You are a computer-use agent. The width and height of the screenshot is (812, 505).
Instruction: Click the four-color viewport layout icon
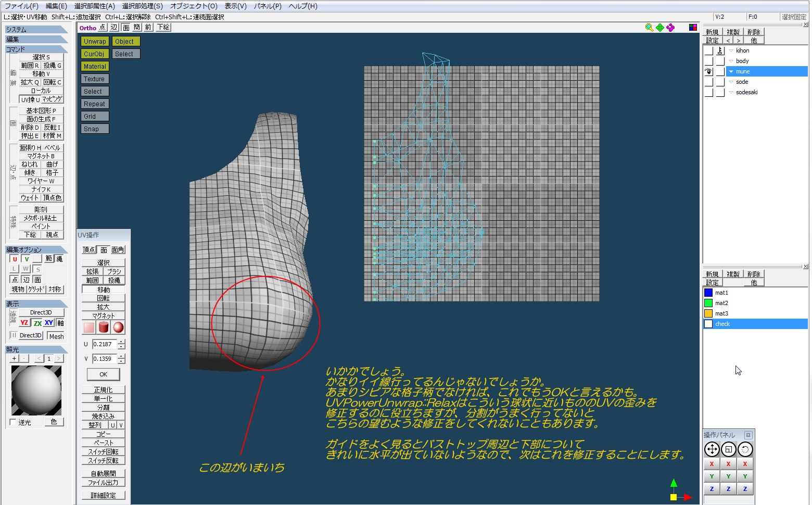(693, 27)
